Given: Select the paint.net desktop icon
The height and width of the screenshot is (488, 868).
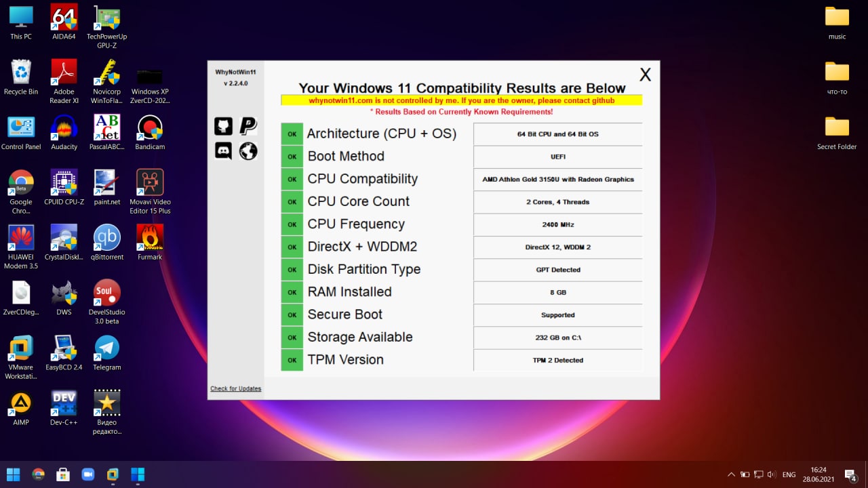Looking at the screenshot, I should tap(106, 187).
